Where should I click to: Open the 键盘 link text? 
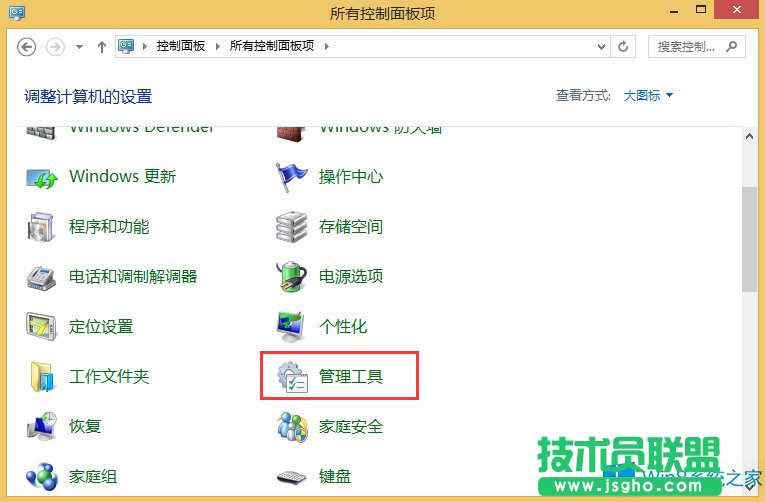tap(335, 477)
